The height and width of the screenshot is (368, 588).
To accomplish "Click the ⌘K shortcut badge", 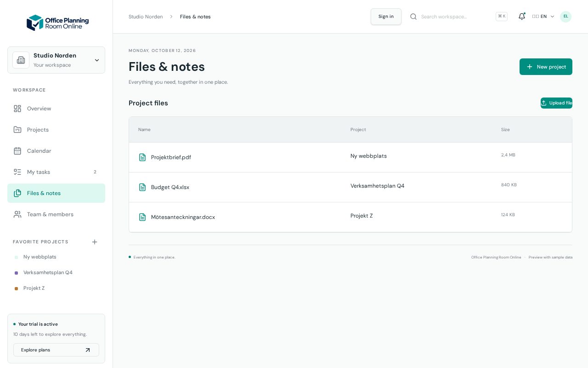I will point(502,17).
